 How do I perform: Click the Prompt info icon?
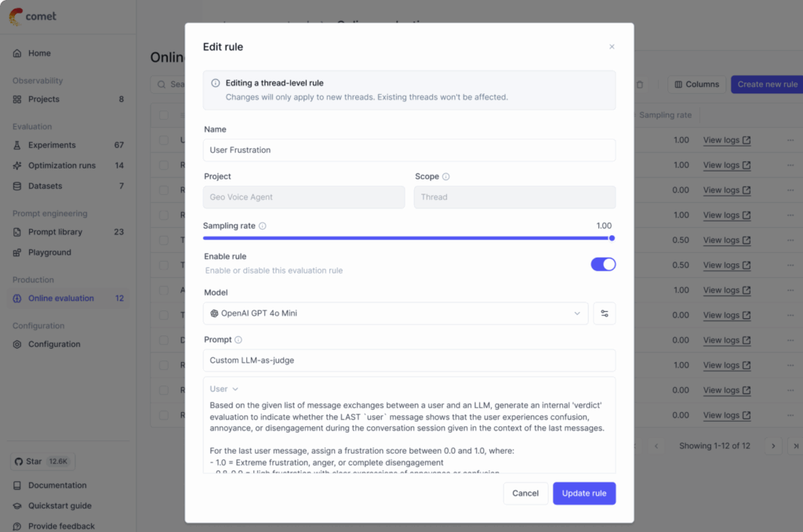pyautogui.click(x=238, y=340)
